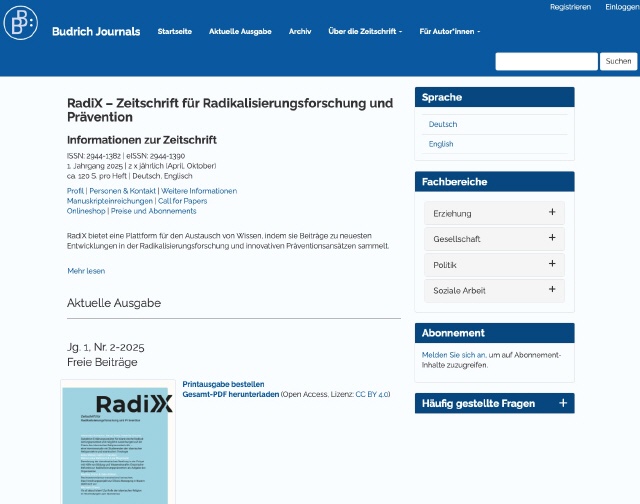Expand Häufig gestellte Fragen section
Image resolution: width=640 pixels, height=504 pixels.
563,403
